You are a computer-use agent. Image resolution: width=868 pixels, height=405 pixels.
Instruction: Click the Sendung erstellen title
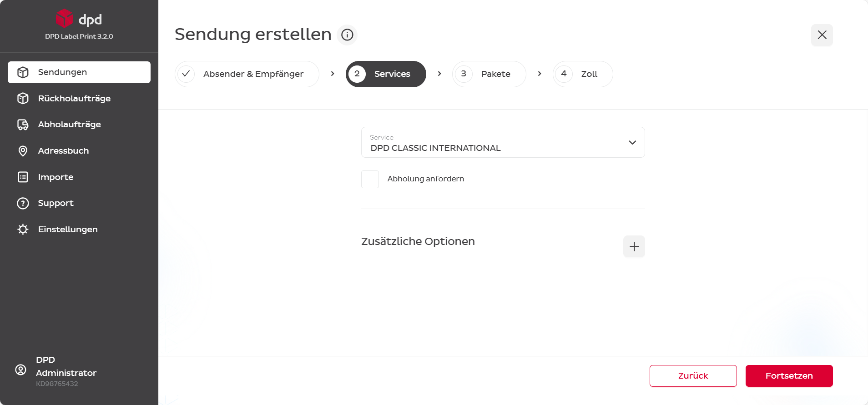coord(253,34)
